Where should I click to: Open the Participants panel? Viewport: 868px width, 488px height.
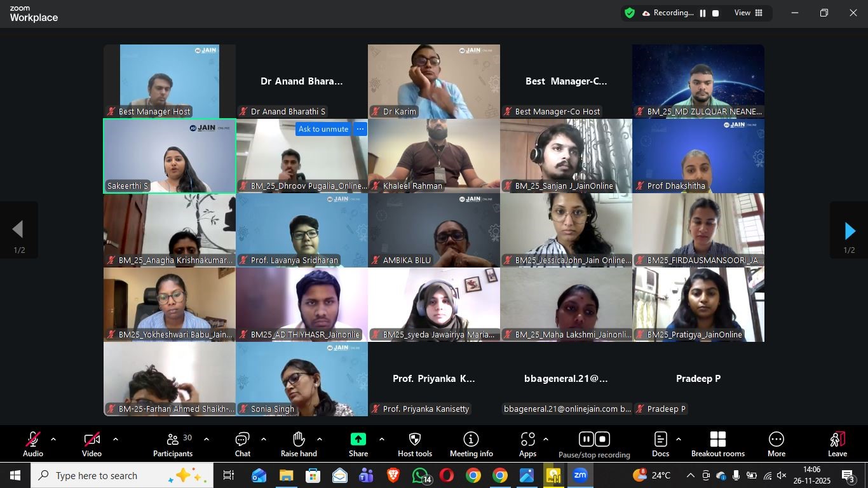click(x=172, y=444)
